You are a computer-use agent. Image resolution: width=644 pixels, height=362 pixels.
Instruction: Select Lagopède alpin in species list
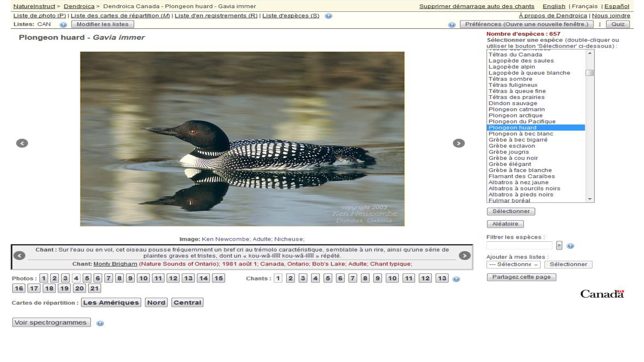coord(536,67)
